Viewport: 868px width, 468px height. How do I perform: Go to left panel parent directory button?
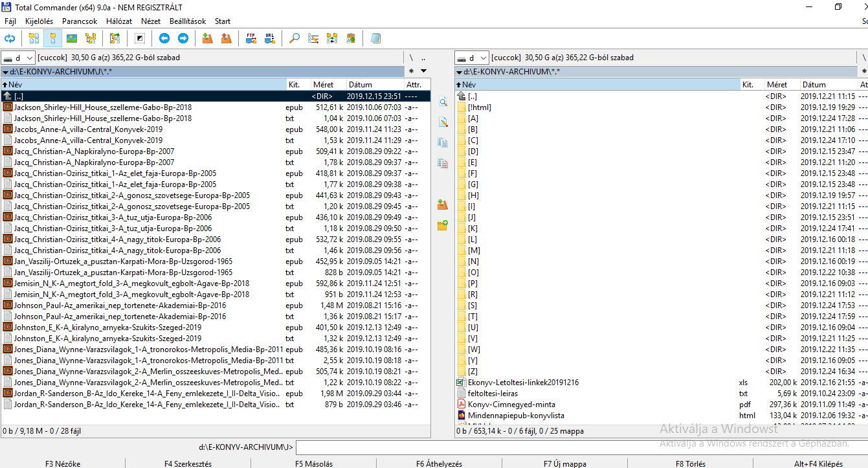tap(423, 58)
